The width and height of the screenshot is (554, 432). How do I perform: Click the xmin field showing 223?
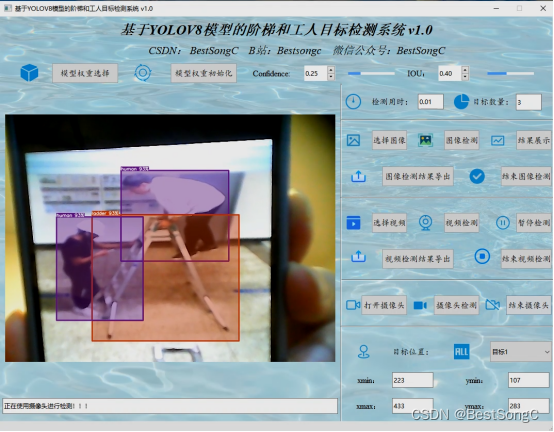[413, 380]
